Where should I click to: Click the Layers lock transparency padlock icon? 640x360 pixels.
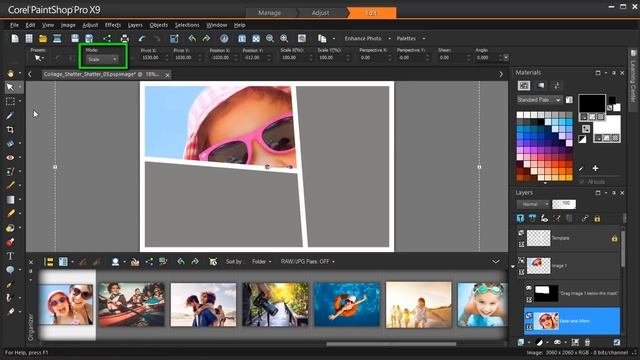[597, 219]
